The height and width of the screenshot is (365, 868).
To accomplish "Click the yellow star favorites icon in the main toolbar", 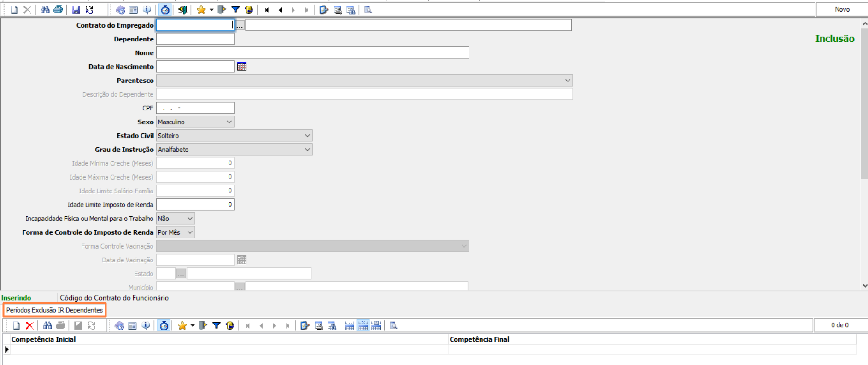I will [x=201, y=10].
